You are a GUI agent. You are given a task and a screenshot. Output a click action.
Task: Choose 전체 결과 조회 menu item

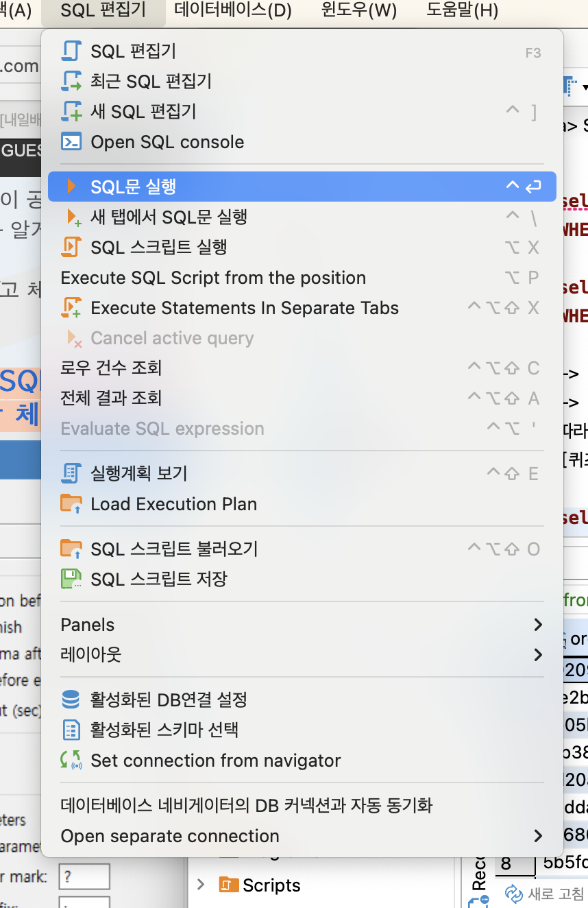302,398
